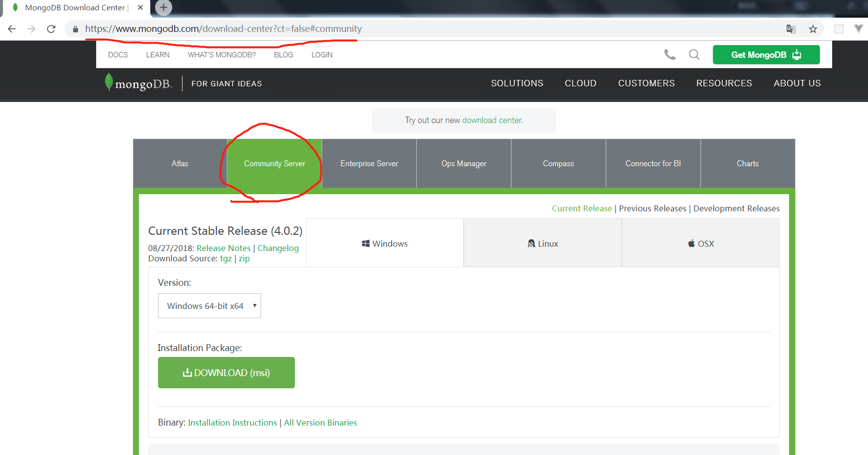Open Development Releases link
This screenshot has width=868, height=455.
736,208
